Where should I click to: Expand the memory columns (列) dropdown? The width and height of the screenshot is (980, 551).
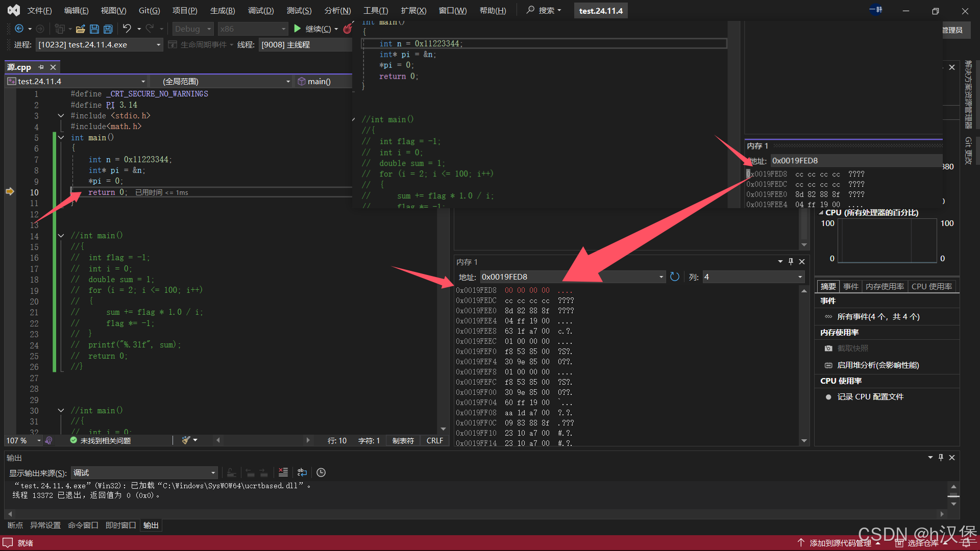tap(800, 277)
